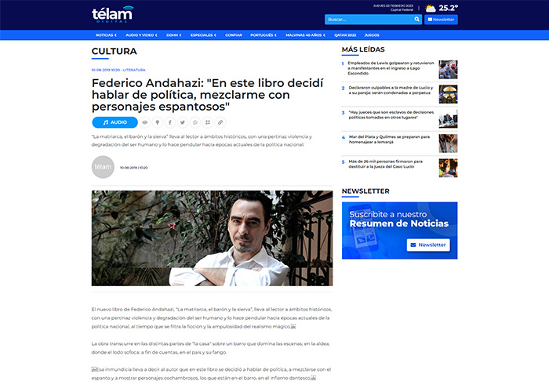Copy article link with chain icon
Image resolution: width=549 pixels, height=392 pixels.
(220, 122)
